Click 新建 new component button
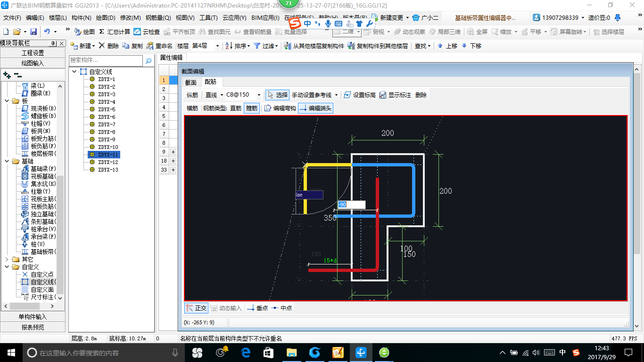 pyautogui.click(x=83, y=46)
